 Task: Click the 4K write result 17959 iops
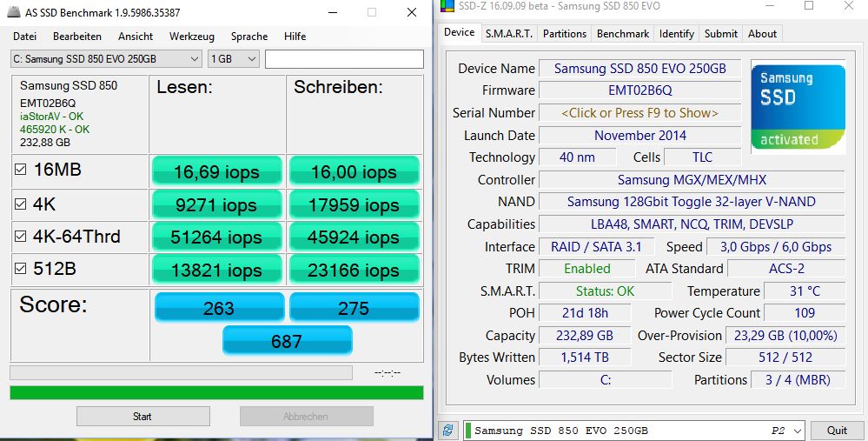pyautogui.click(x=354, y=204)
